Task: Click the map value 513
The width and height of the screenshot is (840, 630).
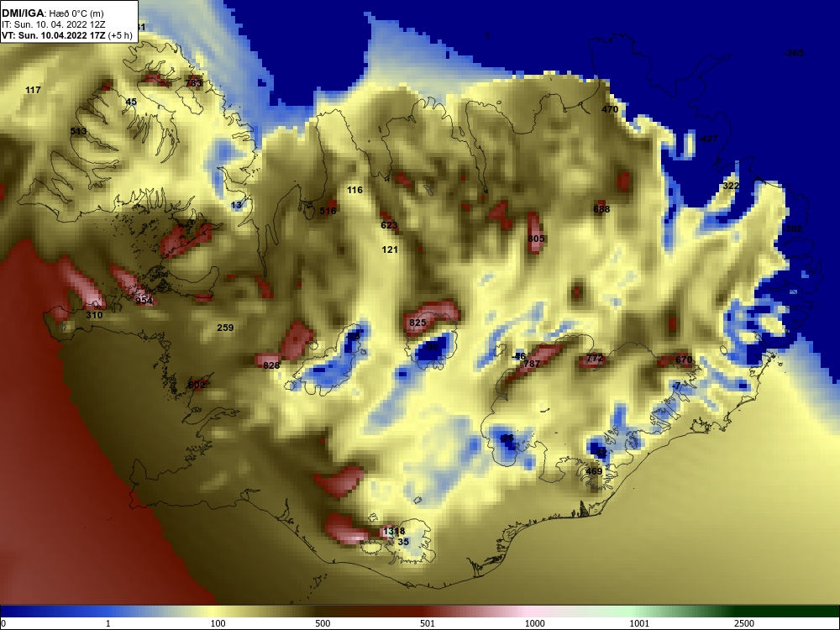Action: (x=78, y=131)
